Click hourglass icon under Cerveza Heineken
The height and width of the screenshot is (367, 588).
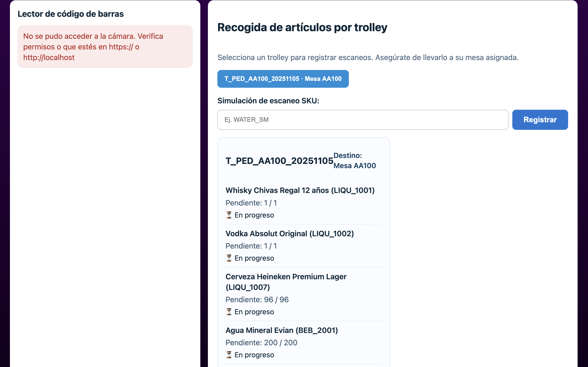(229, 312)
